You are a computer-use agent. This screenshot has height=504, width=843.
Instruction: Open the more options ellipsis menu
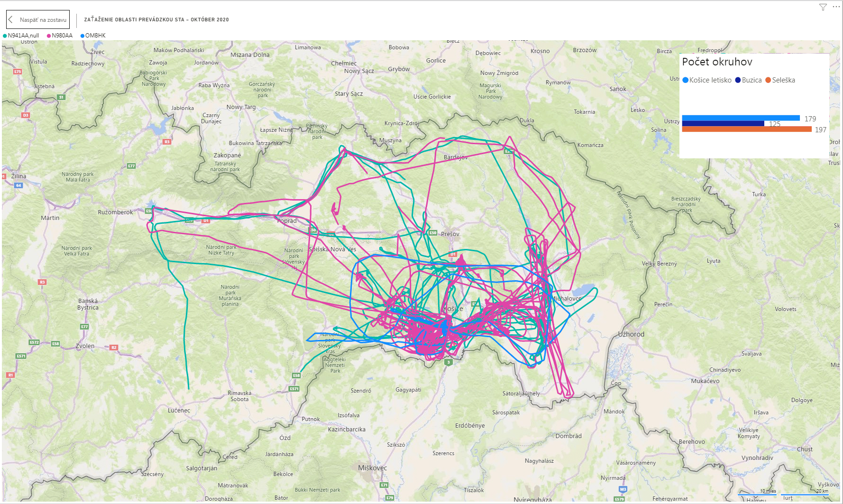click(836, 7)
